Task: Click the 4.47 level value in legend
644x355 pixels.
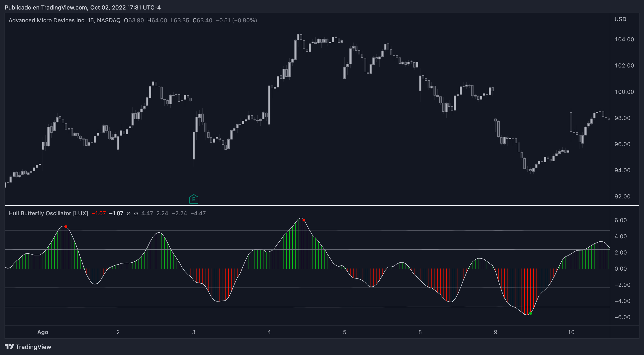Action: point(147,213)
